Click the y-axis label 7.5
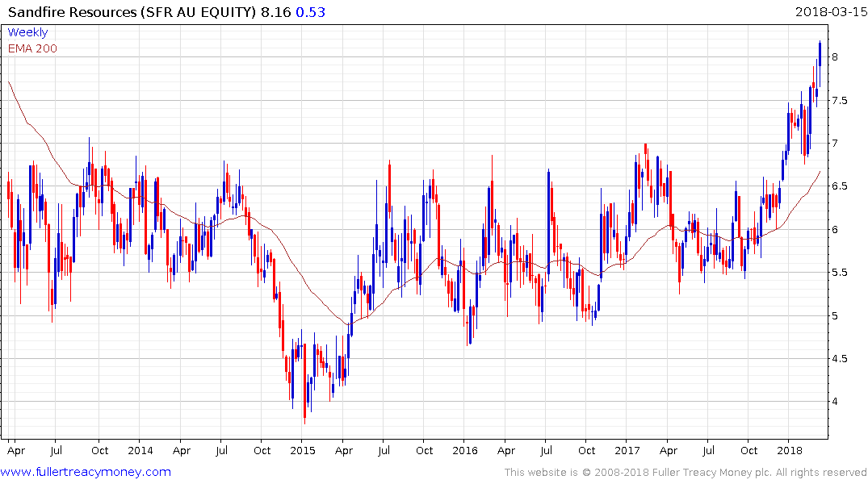This screenshot has width=868, height=484. point(839,100)
